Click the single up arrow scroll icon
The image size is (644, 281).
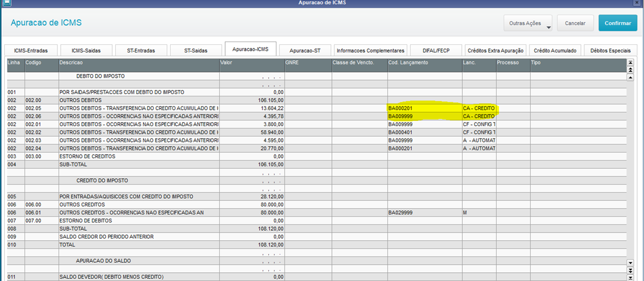(631, 77)
